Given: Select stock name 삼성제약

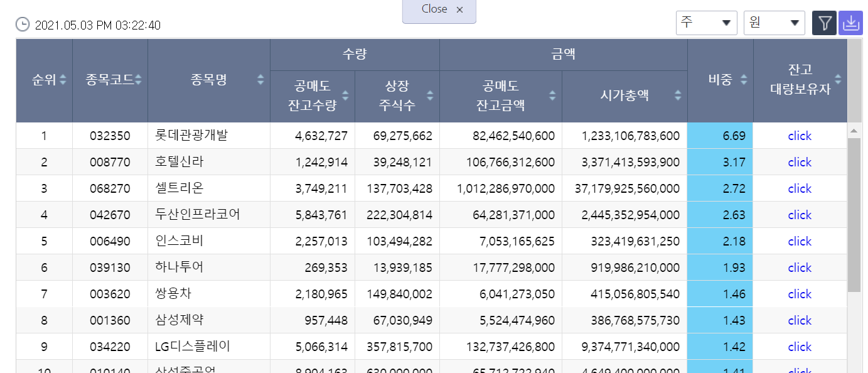Looking at the screenshot, I should pos(179,320).
